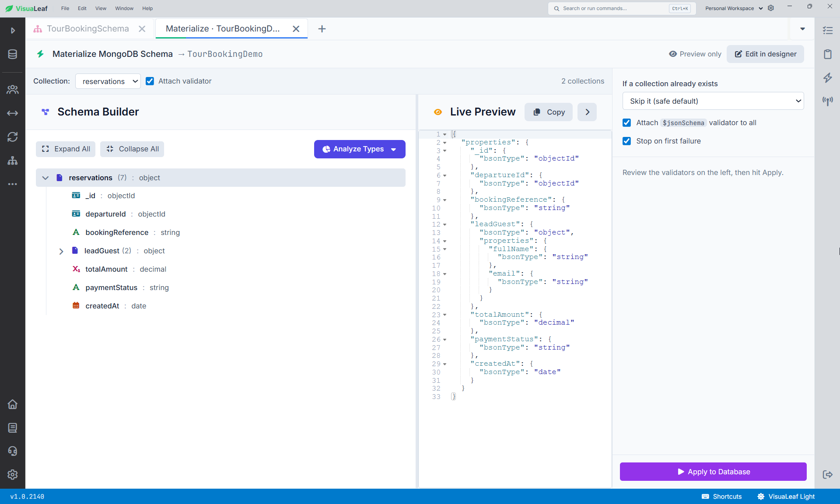The image size is (840, 504).
Task: Click version v1.0.2140 in status bar
Action: point(27,497)
